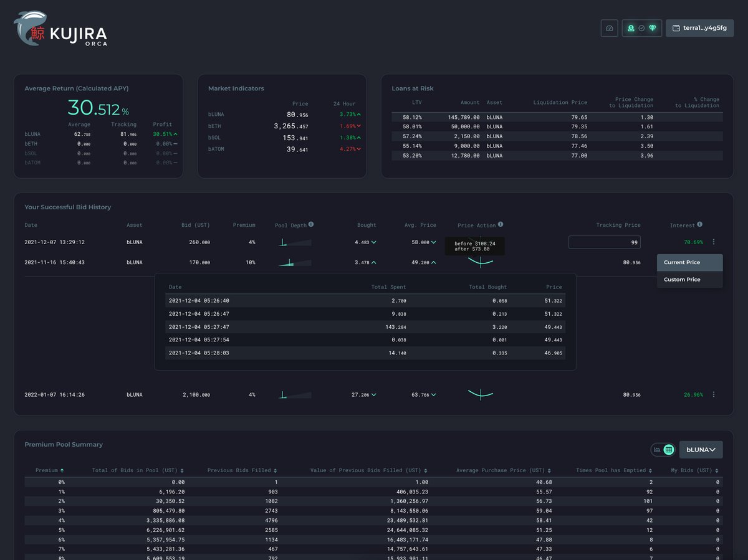Click fill row with total spent 143.284

(365, 326)
